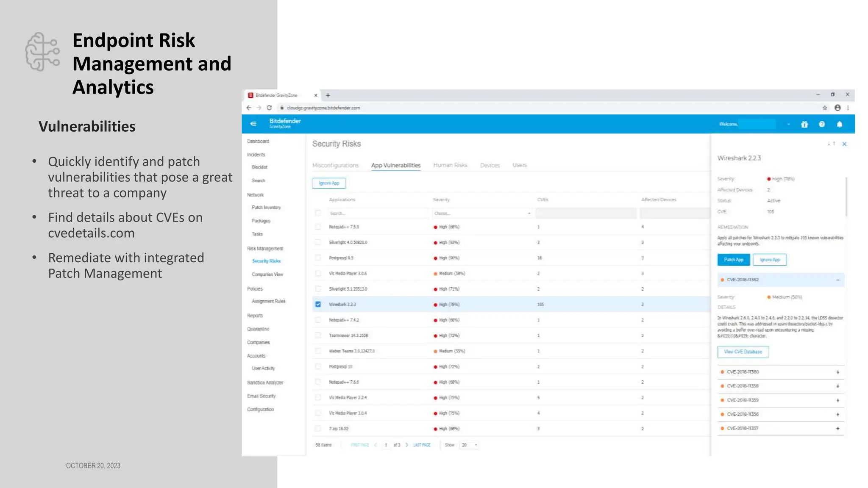Click the browser address bar URL

tap(323, 108)
